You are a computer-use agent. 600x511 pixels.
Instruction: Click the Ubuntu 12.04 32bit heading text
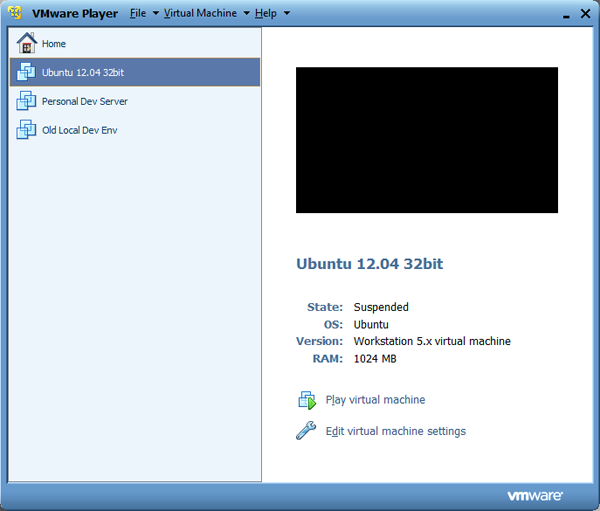click(x=370, y=264)
